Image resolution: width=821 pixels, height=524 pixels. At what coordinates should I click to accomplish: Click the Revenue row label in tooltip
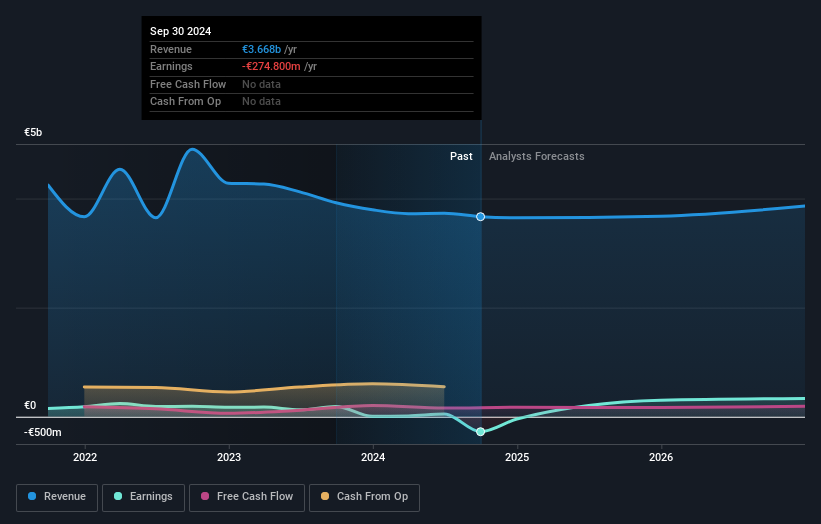click(171, 49)
